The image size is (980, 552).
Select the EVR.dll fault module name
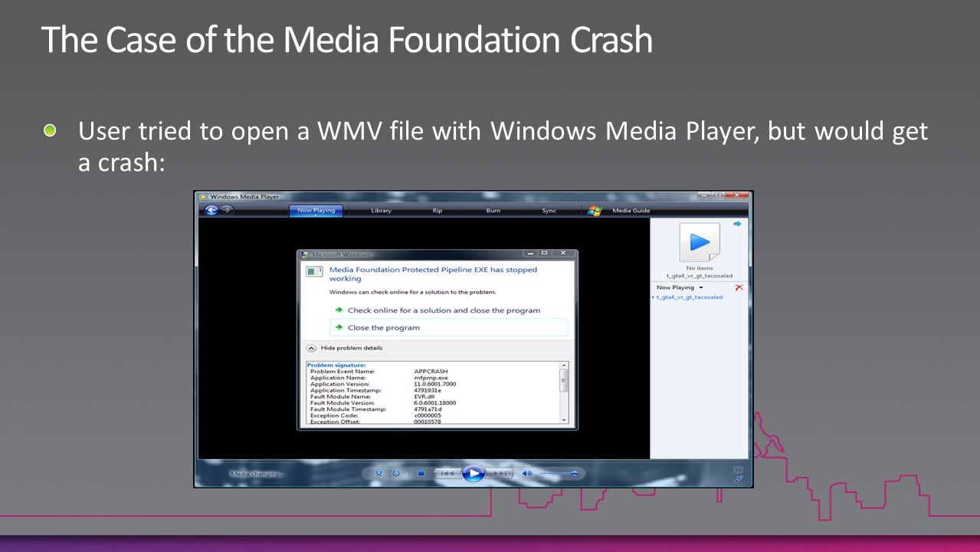(424, 396)
